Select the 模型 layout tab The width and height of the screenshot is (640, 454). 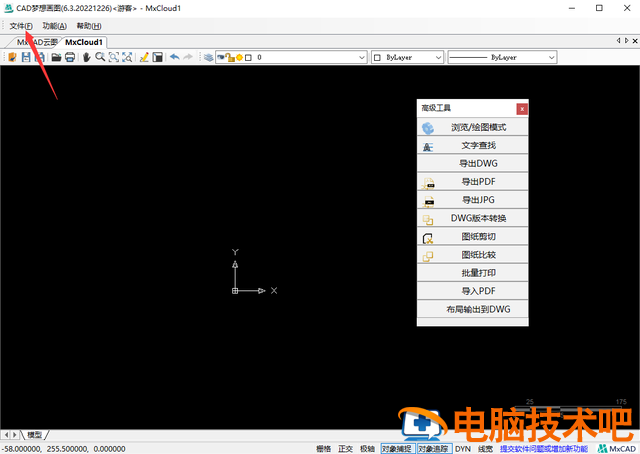[35, 435]
